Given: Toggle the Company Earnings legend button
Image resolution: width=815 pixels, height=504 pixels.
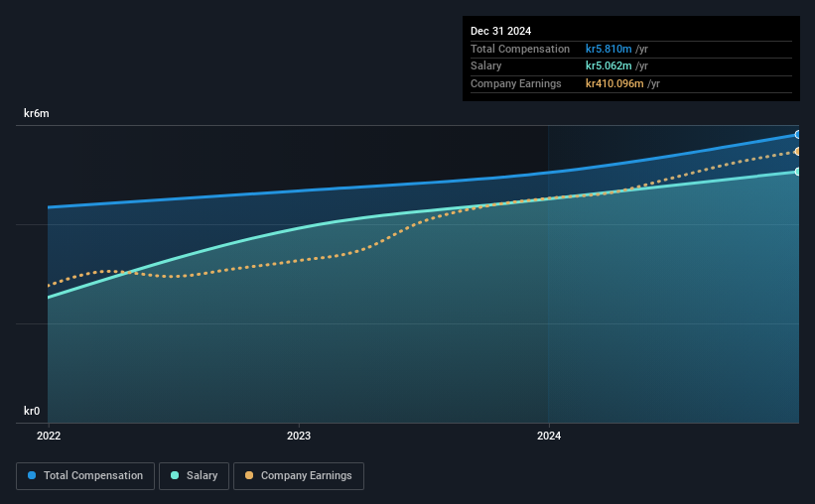Looking at the screenshot, I should coord(299,476).
